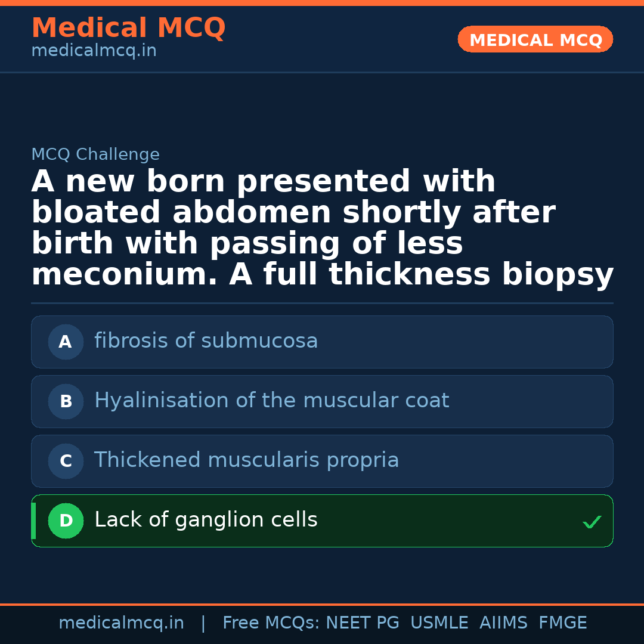Click the letter A circle icon
This screenshot has width=644, height=644.
click(66, 342)
